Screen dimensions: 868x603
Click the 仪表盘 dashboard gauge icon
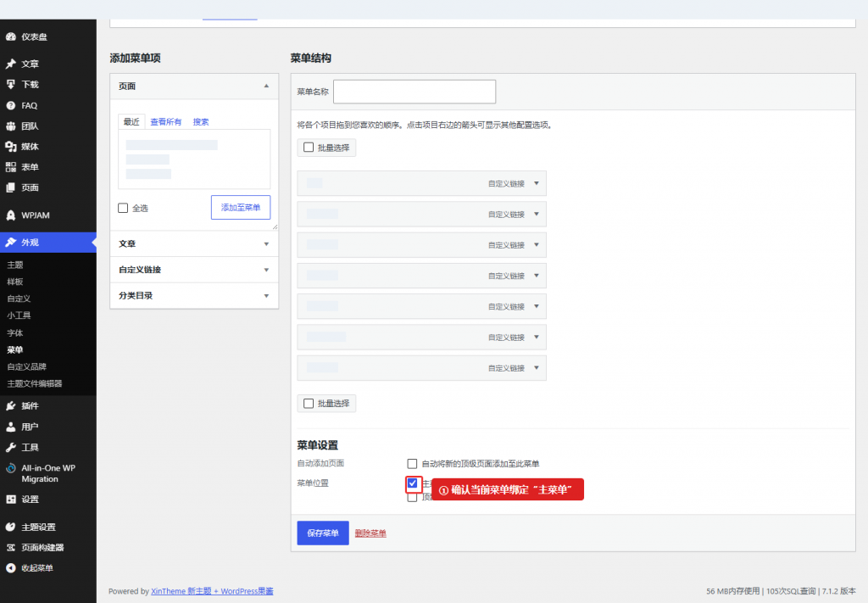point(10,37)
